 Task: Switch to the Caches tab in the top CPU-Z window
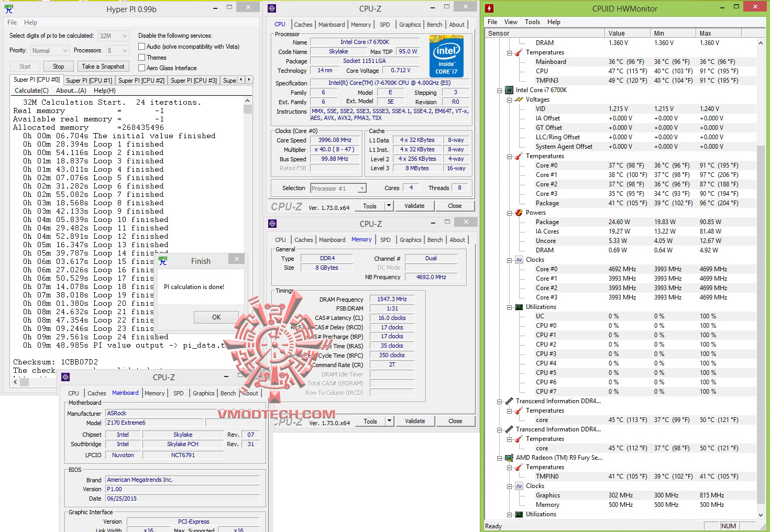tap(303, 25)
